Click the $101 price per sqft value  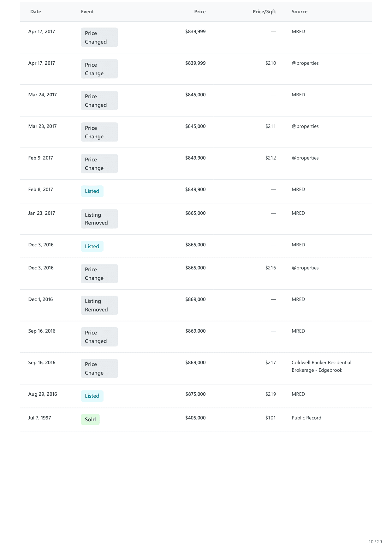click(x=270, y=418)
